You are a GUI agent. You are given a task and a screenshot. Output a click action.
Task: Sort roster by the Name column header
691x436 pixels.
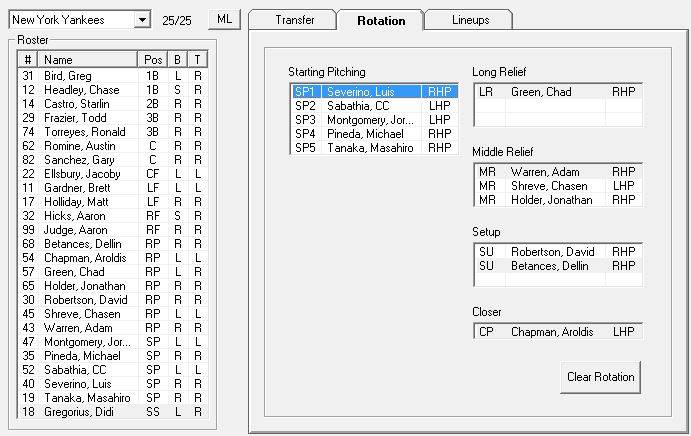(x=88, y=60)
